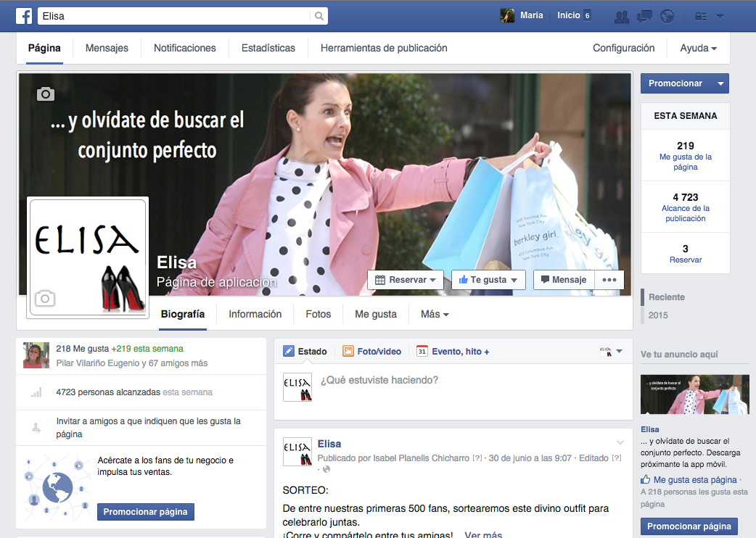Open the Promocionar dropdown arrow
The width and height of the screenshot is (756, 538).
coord(720,83)
